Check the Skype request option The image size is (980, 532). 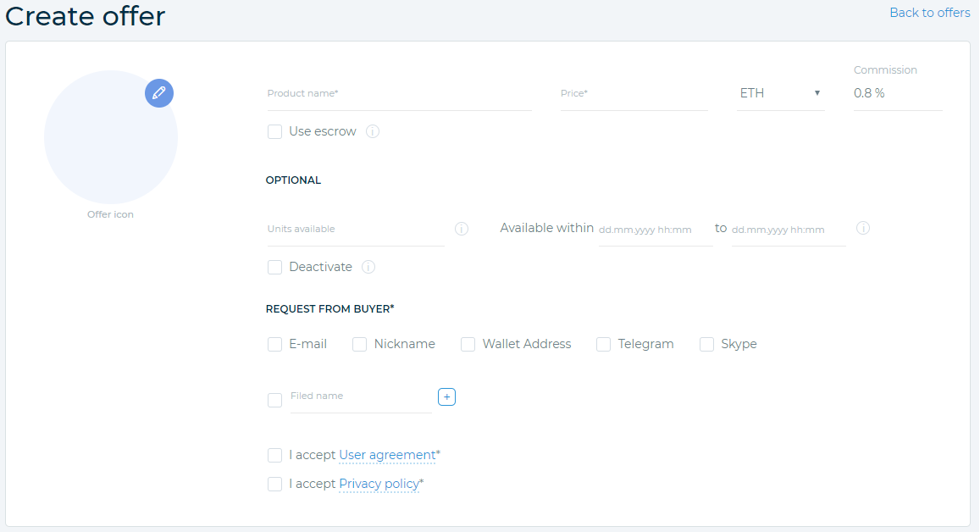tap(706, 344)
